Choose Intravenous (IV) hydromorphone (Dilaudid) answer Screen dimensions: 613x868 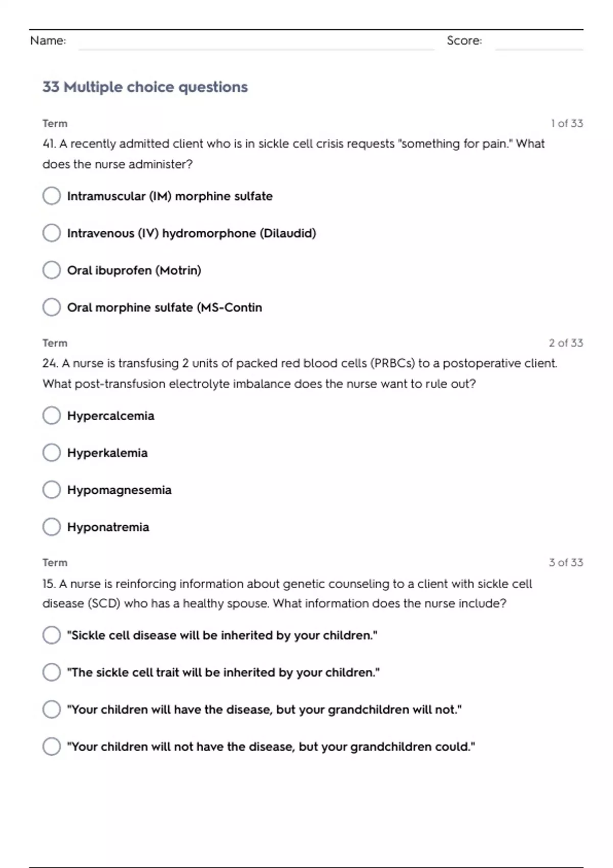[52, 233]
